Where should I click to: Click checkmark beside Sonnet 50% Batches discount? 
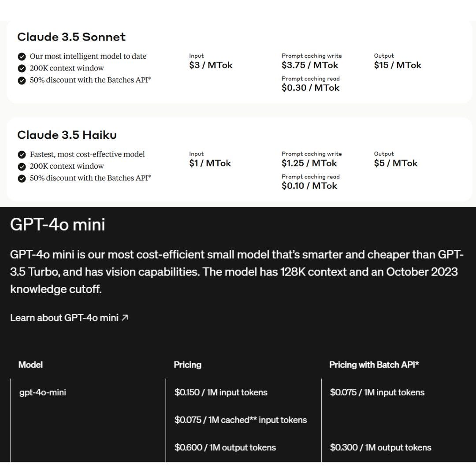22,81
